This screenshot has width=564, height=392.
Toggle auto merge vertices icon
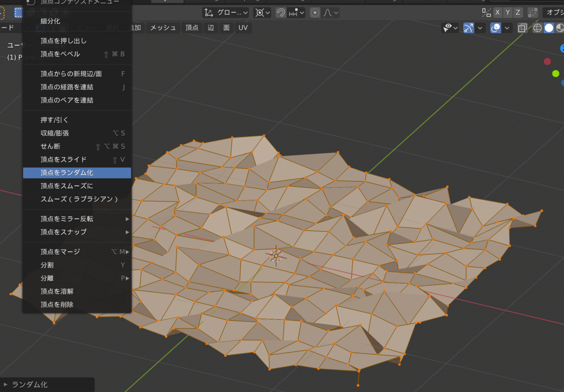[533, 13]
